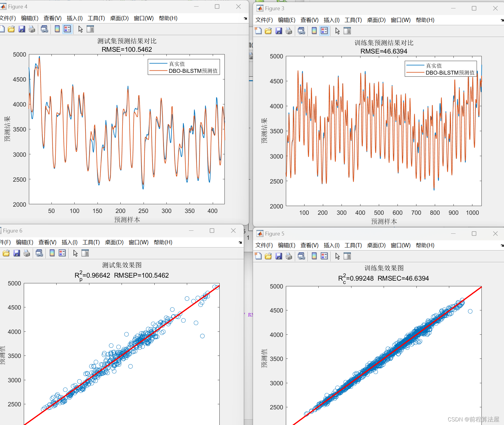Viewport: 504px width, 425px height.
Task: Toggle insert legend in Figure 3 toolbar
Action: 324,31
